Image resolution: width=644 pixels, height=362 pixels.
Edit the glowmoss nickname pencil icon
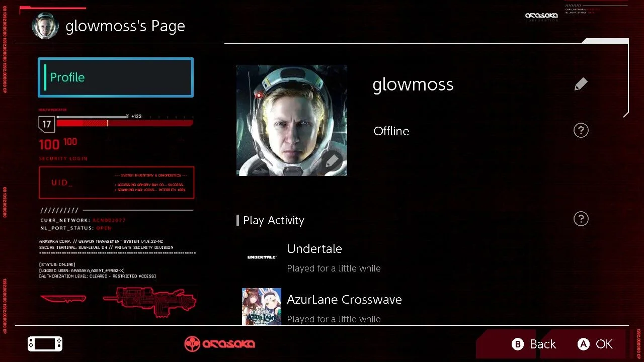tap(581, 84)
